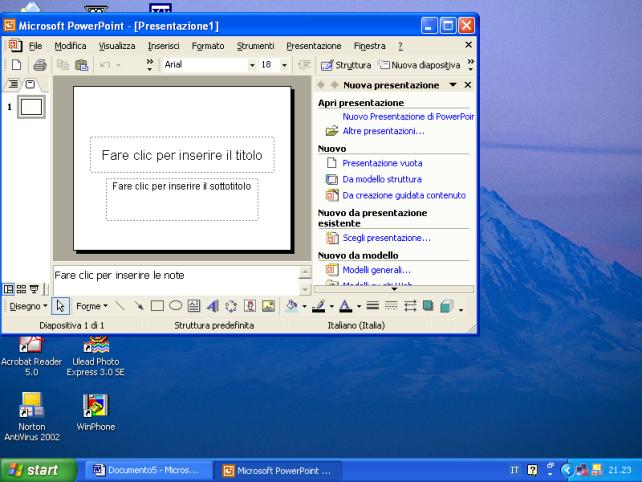
Task: Click the Scegli presentazione link
Action: 386,238
